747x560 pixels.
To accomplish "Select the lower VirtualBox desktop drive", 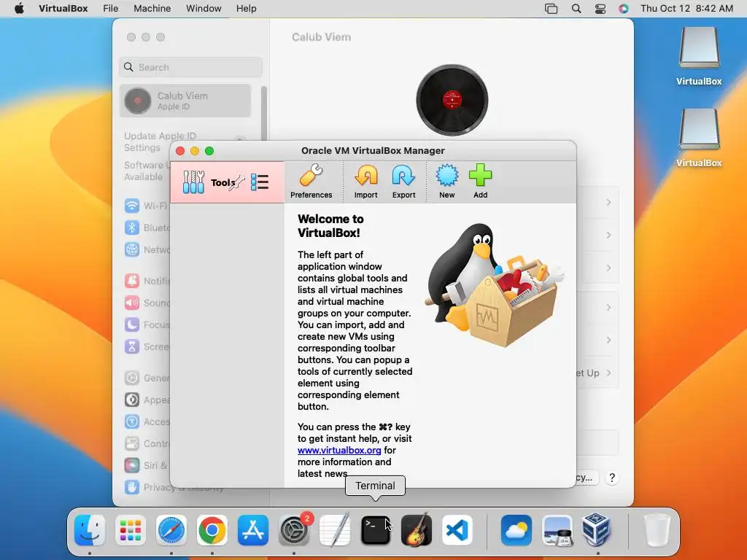I will 699,138.
